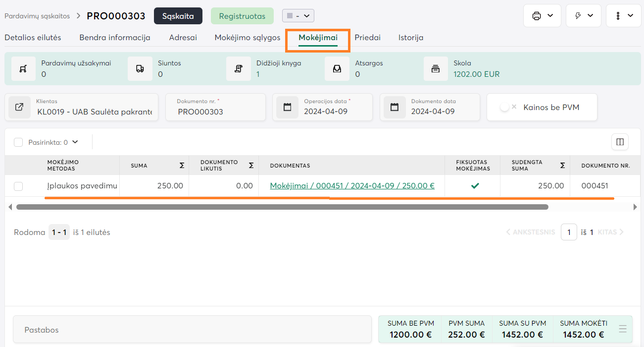This screenshot has height=347, width=644.
Task: Click the Siuntos truck icon
Action: point(140,69)
